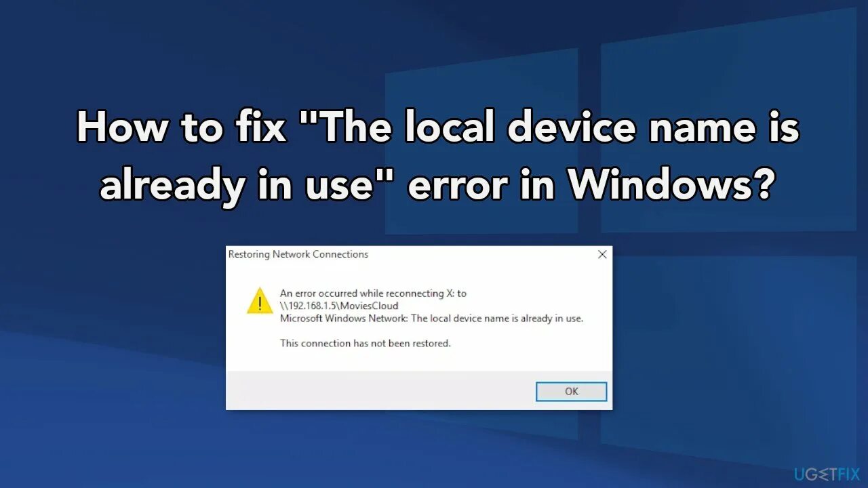This screenshot has height=488, width=868.
Task: Click the drive letter "X:" in the message
Action: coord(449,293)
